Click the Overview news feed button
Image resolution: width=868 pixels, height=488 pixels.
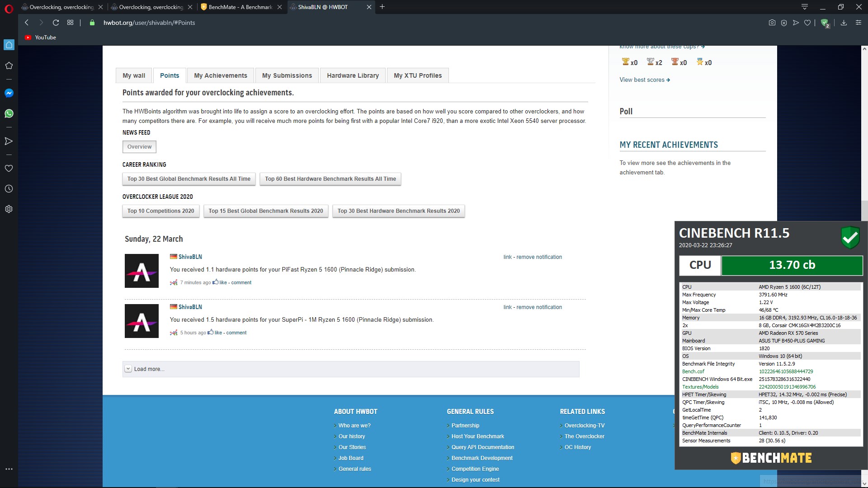coord(139,147)
